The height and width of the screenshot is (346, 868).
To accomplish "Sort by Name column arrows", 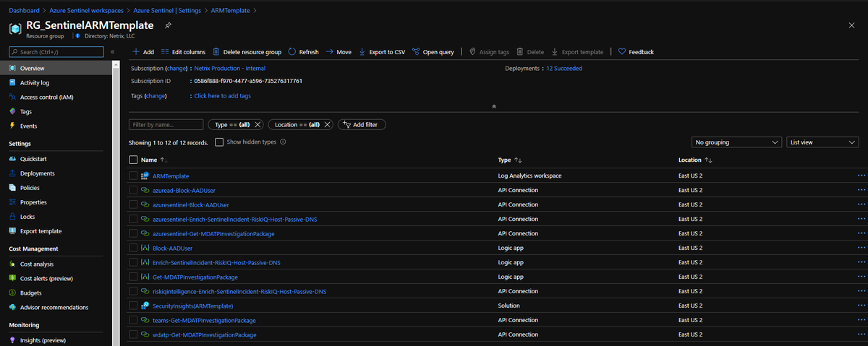I will (163, 160).
